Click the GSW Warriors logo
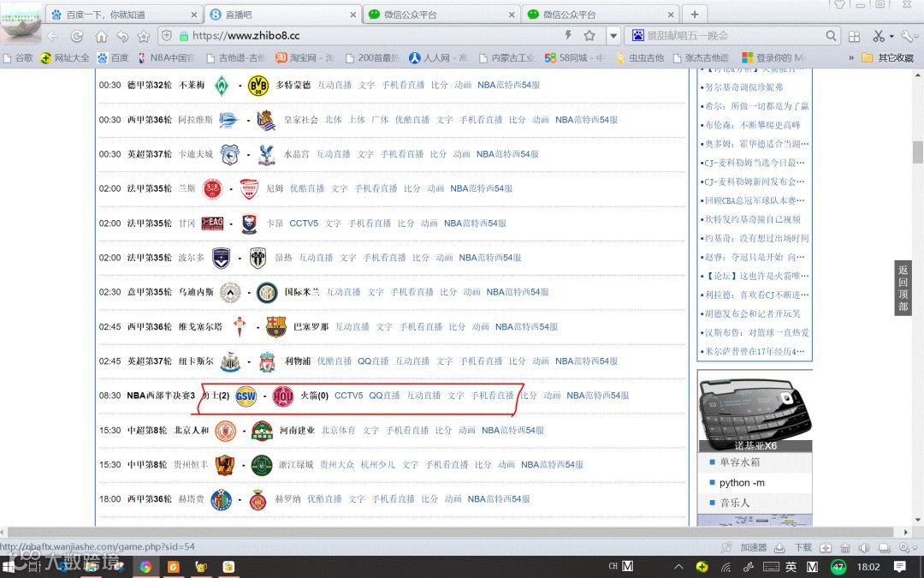Image resolution: width=924 pixels, height=578 pixels. pyautogui.click(x=246, y=396)
